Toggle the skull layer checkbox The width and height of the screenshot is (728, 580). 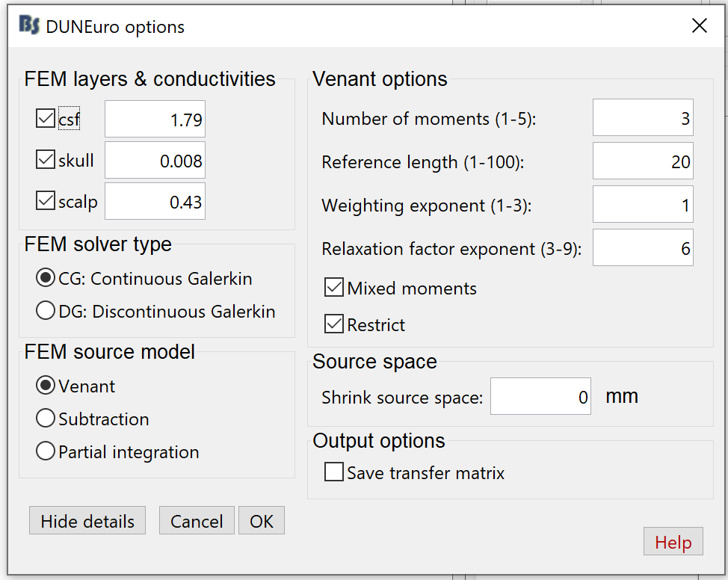[46, 160]
